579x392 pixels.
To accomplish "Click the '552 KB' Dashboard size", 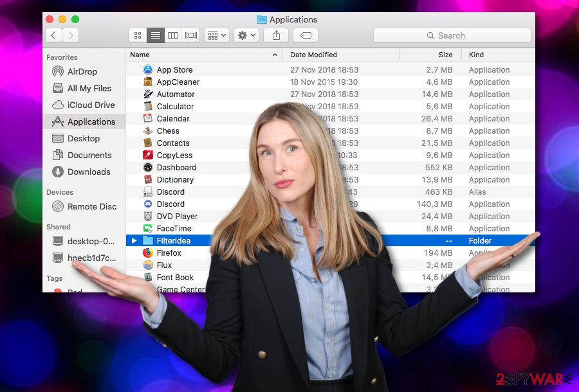I will [439, 168].
